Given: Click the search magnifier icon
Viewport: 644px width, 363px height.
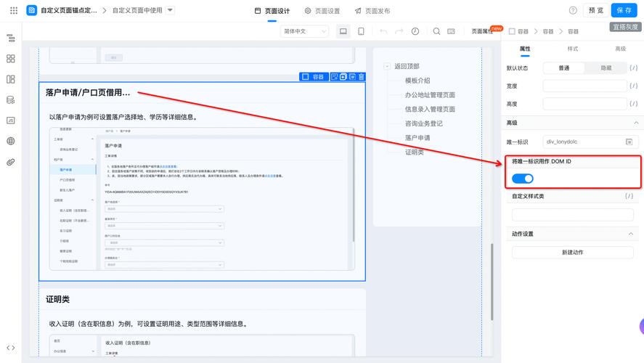Looking at the screenshot, I should tap(436, 31).
